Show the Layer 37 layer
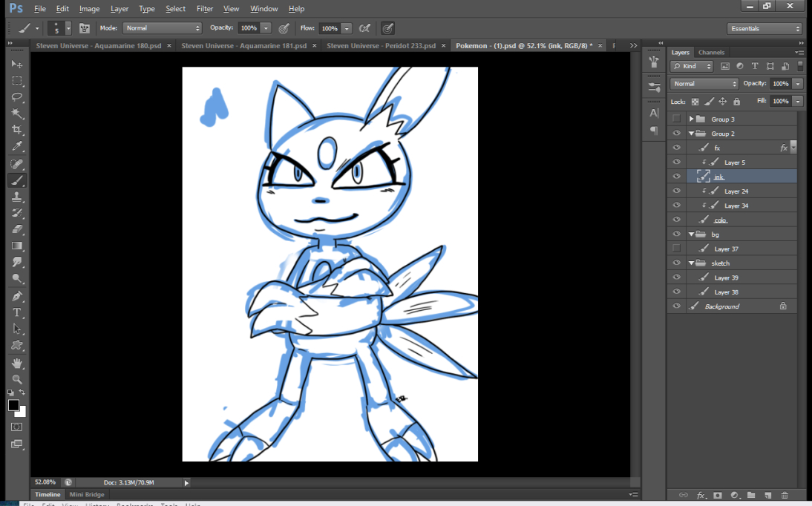This screenshot has width=812, height=506. 676,249
